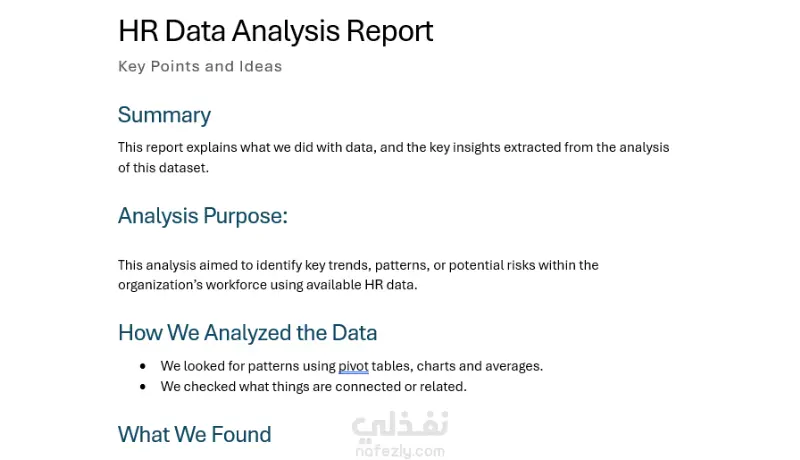Click the line "of this dataset."
Image resolution: width=800 pixels, height=460 pixels.
tap(163, 168)
